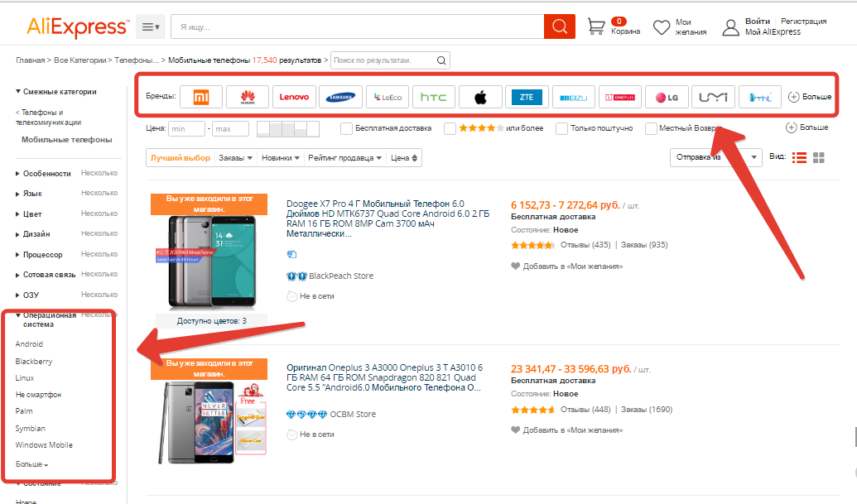Open Мой AliExpress link
Viewport: 857px width, 504px height.
[773, 32]
